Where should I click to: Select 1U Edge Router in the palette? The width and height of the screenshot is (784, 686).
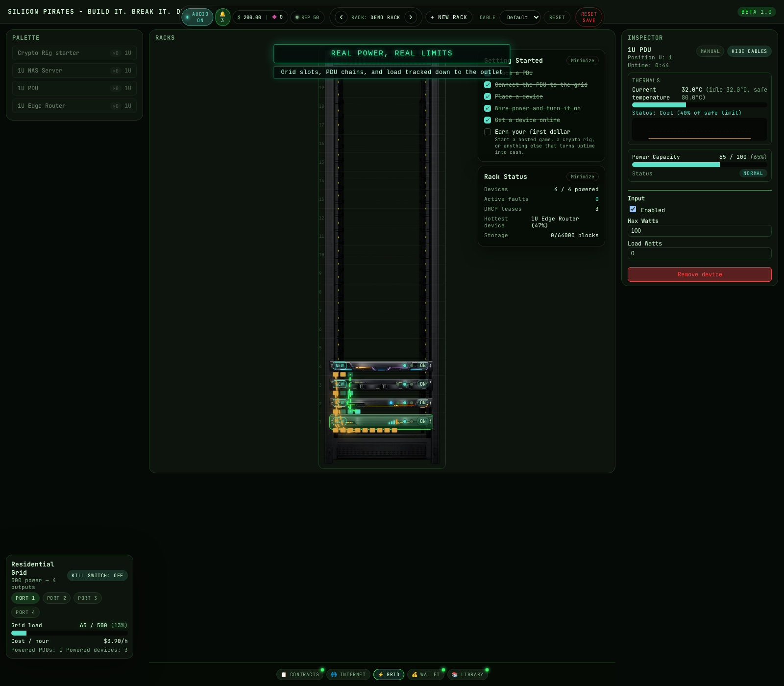[x=74, y=106]
